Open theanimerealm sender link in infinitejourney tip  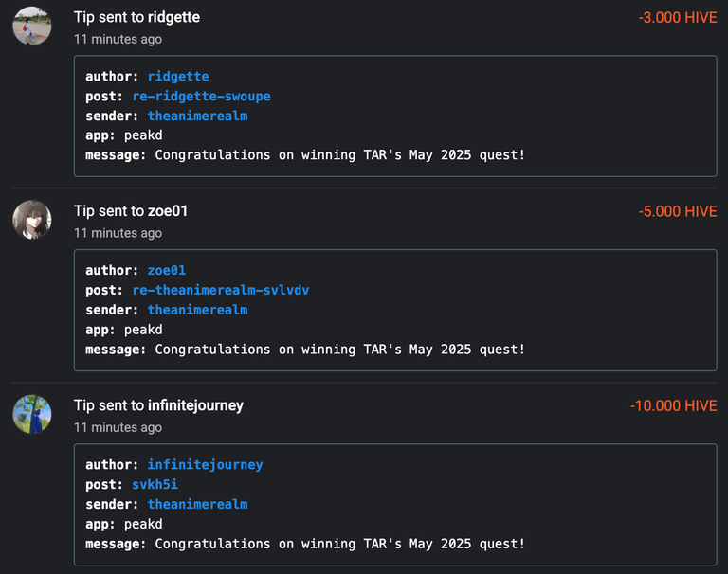[198, 504]
